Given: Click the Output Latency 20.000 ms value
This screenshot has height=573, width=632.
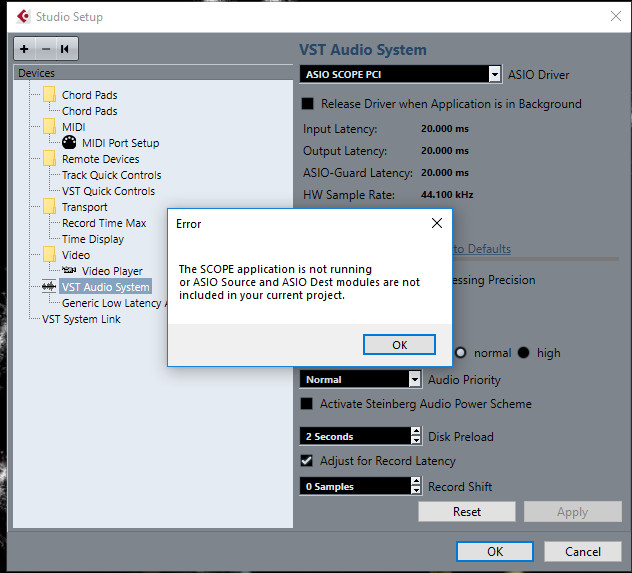Looking at the screenshot, I should (x=445, y=150).
